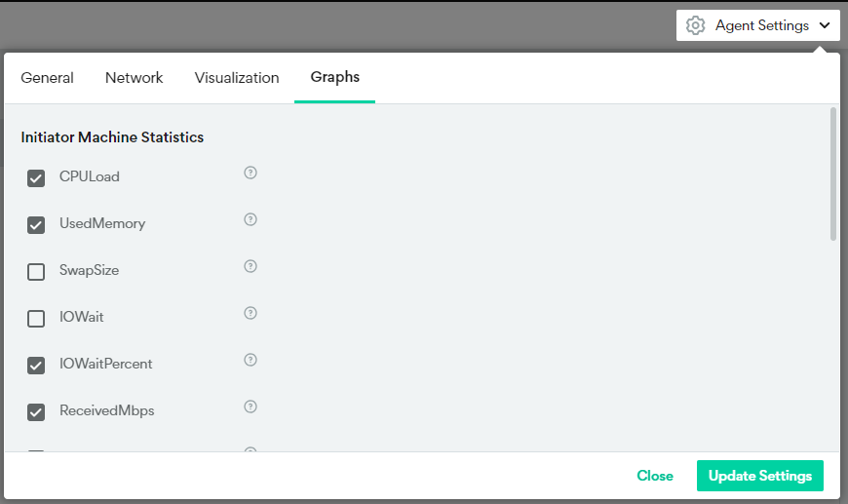This screenshot has height=504, width=848.
Task: Click the help icon beside UsedMemory
Action: 251,220
